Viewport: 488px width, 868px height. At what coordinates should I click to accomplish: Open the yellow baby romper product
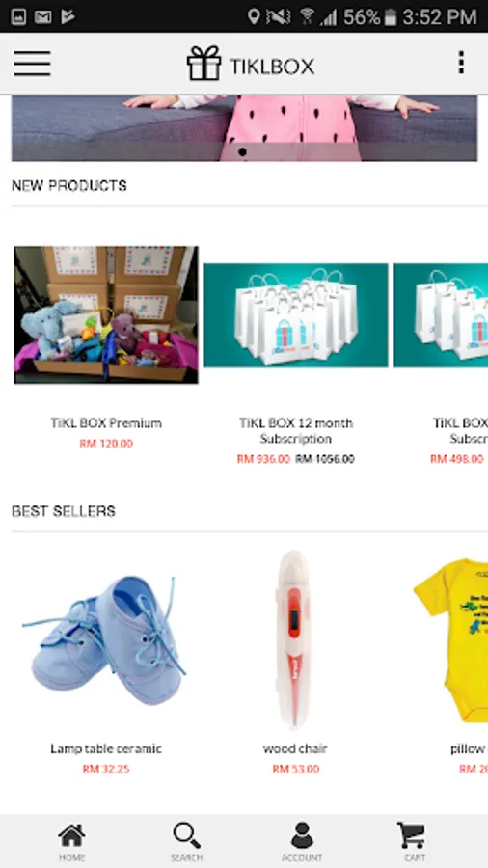pyautogui.click(x=451, y=640)
